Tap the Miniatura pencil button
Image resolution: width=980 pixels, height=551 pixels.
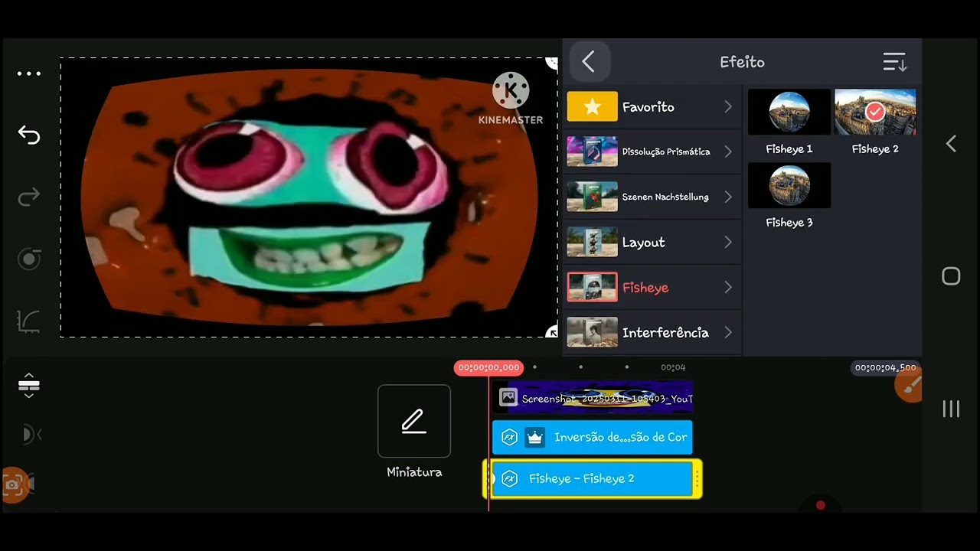pyautogui.click(x=414, y=421)
